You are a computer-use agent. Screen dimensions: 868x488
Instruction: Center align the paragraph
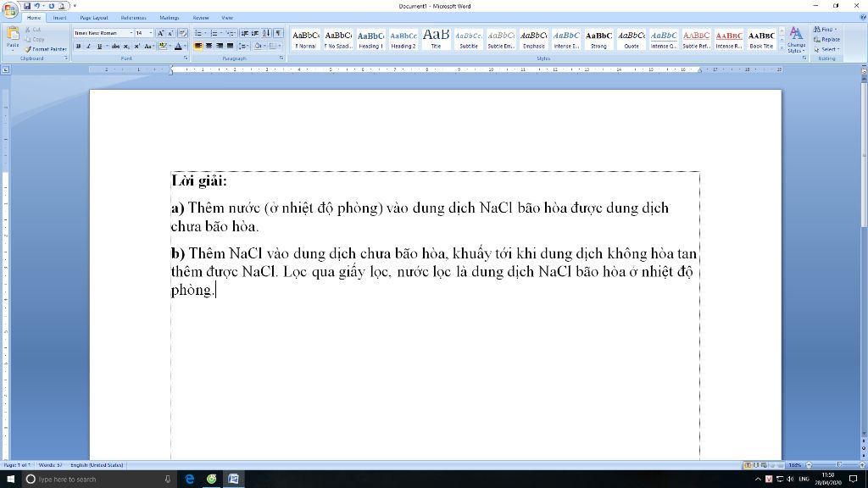pos(209,46)
